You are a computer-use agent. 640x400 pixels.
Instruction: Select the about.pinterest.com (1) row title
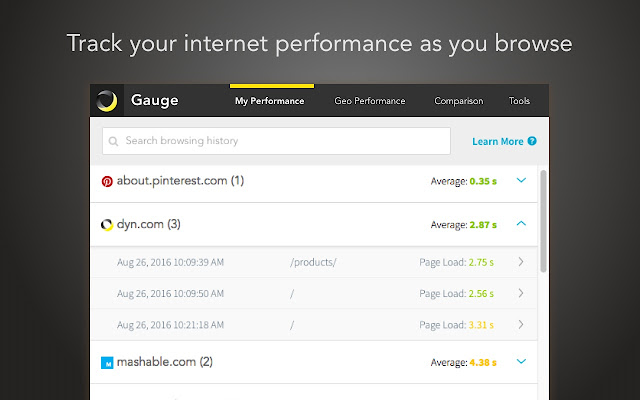(x=180, y=180)
